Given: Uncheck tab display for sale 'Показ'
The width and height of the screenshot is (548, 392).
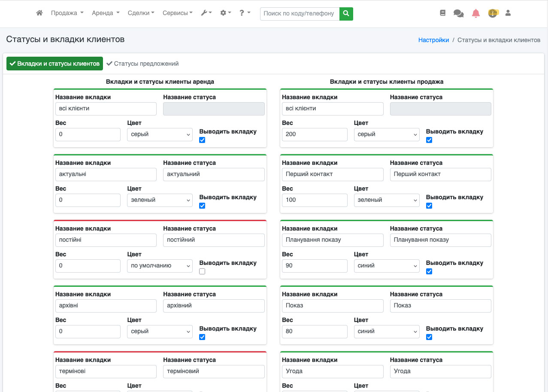Looking at the screenshot, I should (429, 337).
